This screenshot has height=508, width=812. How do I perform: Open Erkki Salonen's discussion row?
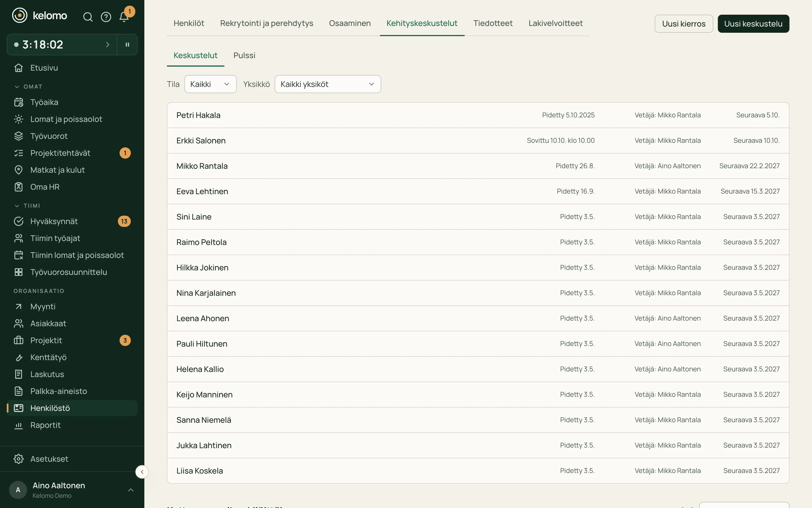[x=478, y=141]
